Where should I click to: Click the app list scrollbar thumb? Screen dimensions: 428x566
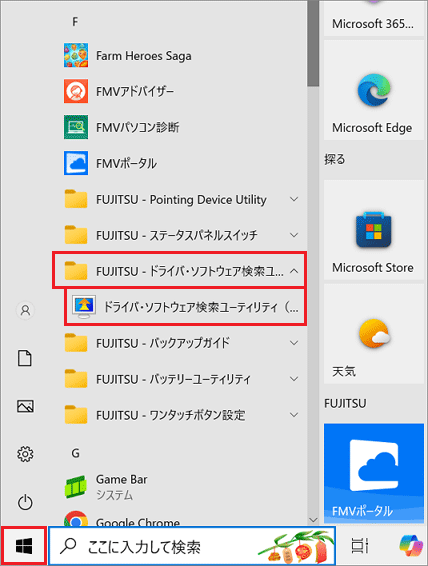(x=313, y=43)
